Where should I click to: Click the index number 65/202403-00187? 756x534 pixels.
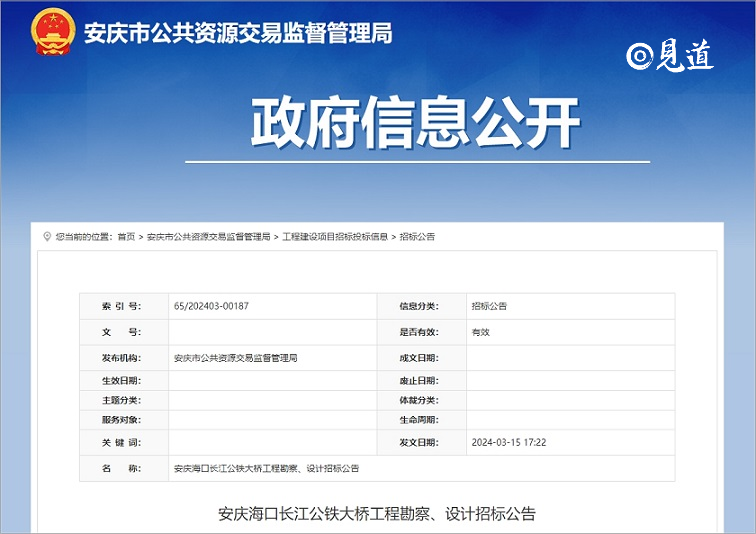(x=211, y=306)
